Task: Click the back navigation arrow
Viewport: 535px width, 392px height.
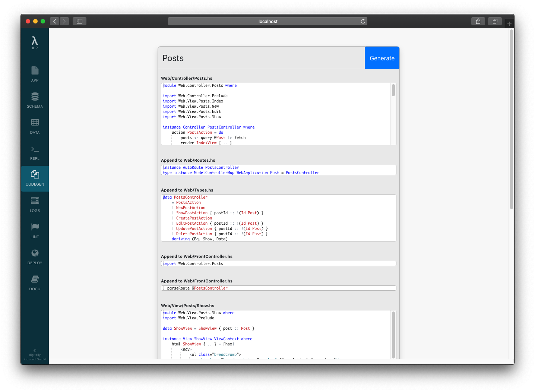Action: click(54, 21)
